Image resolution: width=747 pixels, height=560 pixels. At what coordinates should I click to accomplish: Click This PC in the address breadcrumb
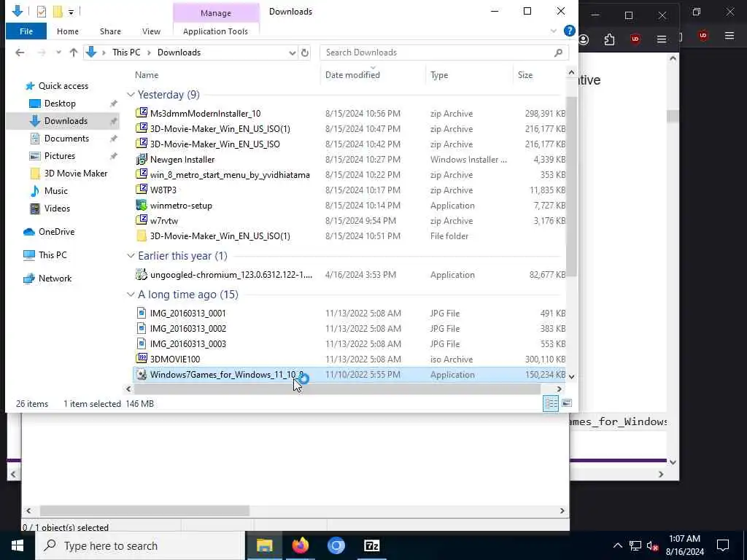click(x=126, y=52)
